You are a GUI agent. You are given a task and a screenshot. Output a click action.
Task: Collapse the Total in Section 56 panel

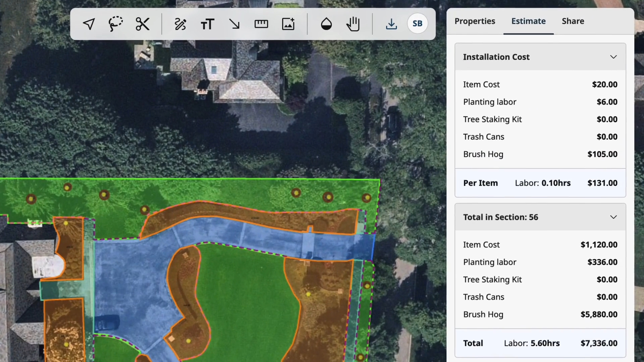(613, 217)
